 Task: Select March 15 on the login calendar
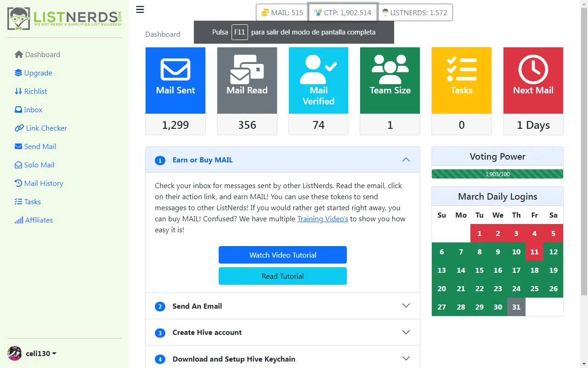tap(479, 270)
